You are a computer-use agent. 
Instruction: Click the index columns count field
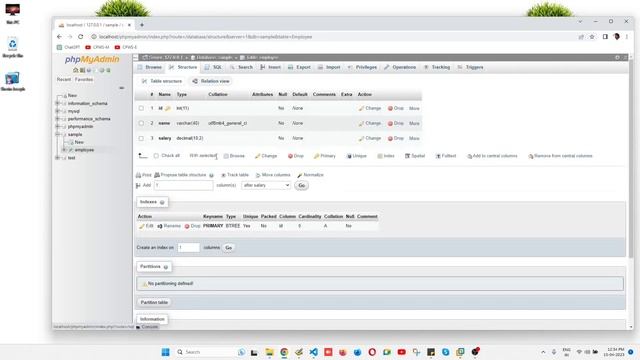point(189,248)
